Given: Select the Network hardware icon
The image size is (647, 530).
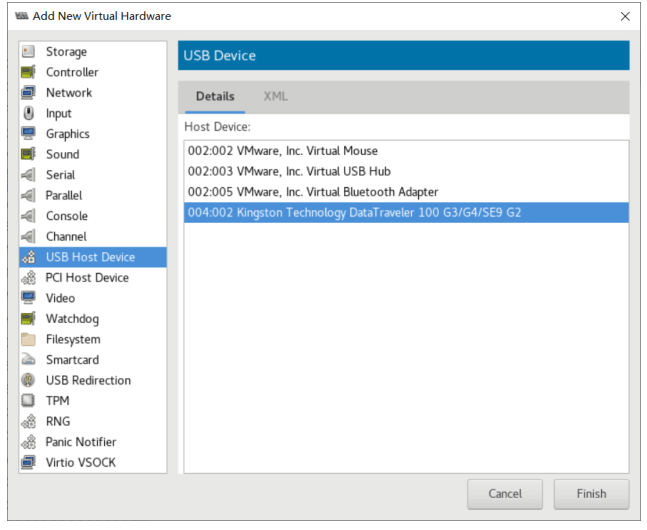Looking at the screenshot, I should (x=28, y=93).
